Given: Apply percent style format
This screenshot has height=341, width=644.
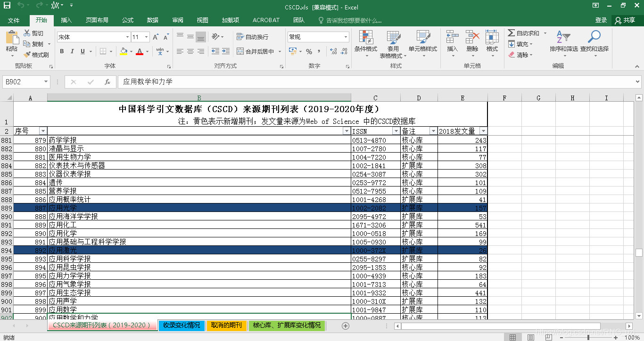Looking at the screenshot, I should click(x=309, y=51).
